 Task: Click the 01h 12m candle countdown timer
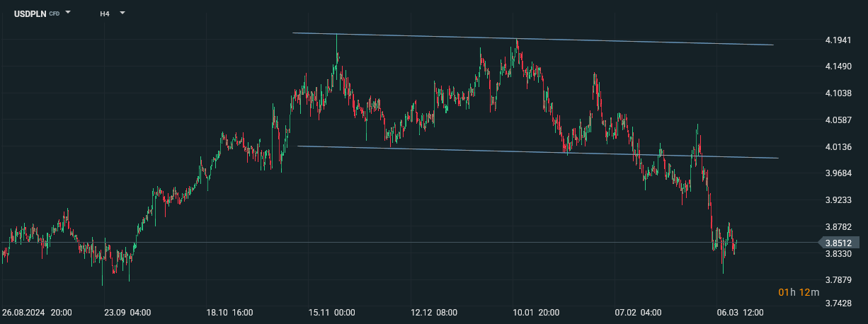click(799, 292)
